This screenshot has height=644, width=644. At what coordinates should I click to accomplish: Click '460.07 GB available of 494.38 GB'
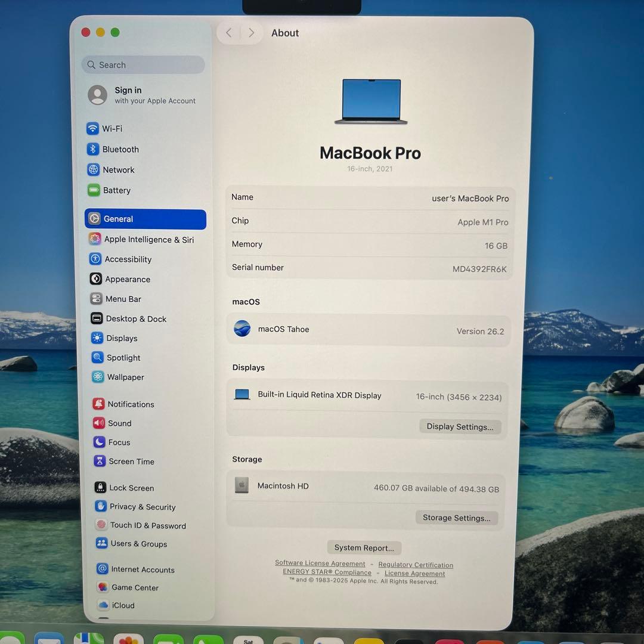pyautogui.click(x=436, y=488)
